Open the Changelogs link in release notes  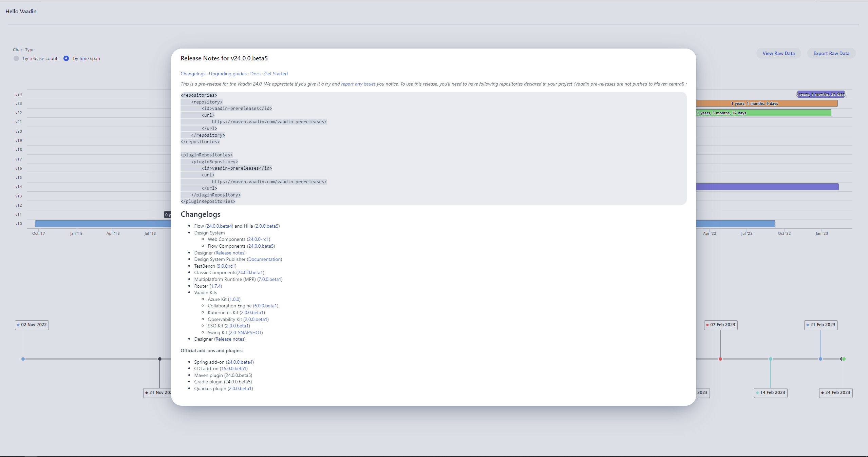click(x=193, y=74)
